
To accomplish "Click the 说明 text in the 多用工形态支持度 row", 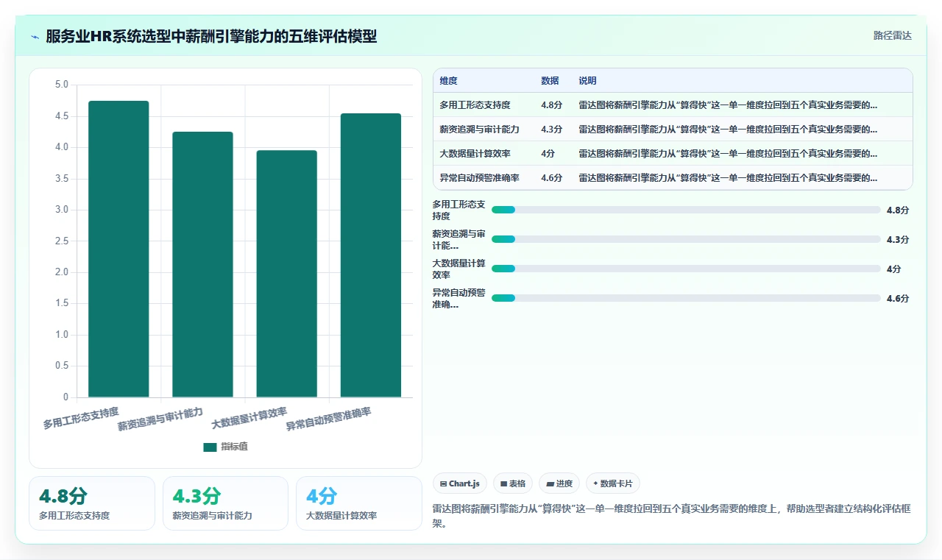I will point(728,104).
